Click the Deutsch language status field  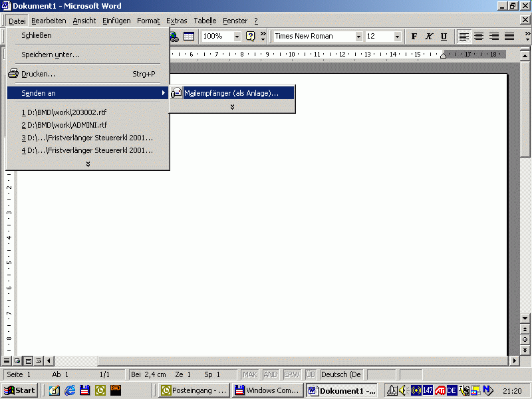coord(341,374)
